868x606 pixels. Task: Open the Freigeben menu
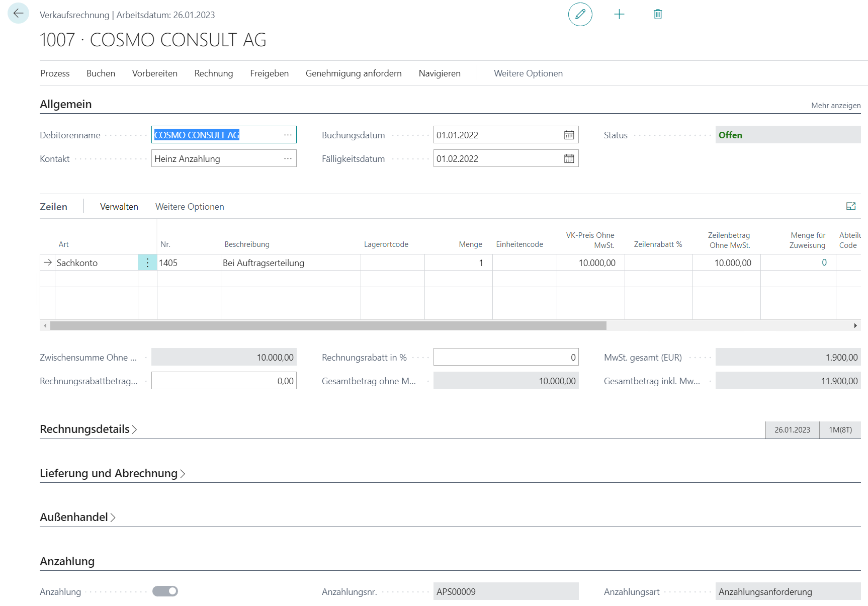point(269,73)
